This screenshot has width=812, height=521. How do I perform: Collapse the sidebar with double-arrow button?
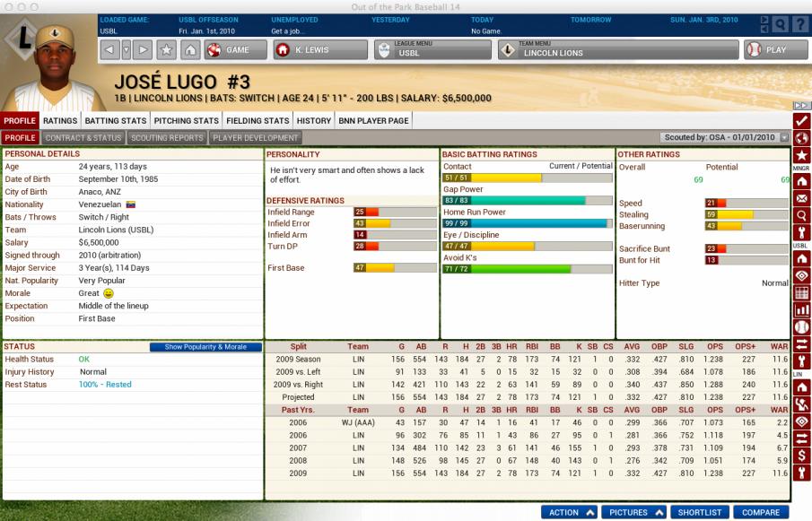(801, 106)
